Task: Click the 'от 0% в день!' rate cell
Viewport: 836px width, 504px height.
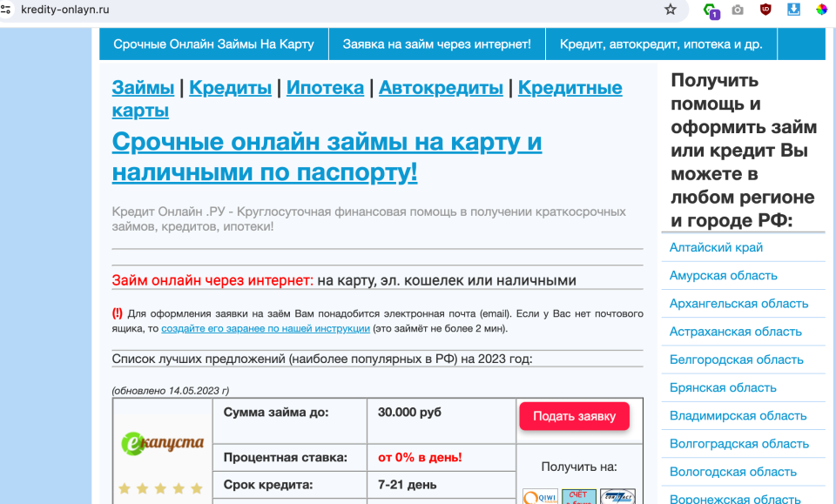Action: pos(442,458)
